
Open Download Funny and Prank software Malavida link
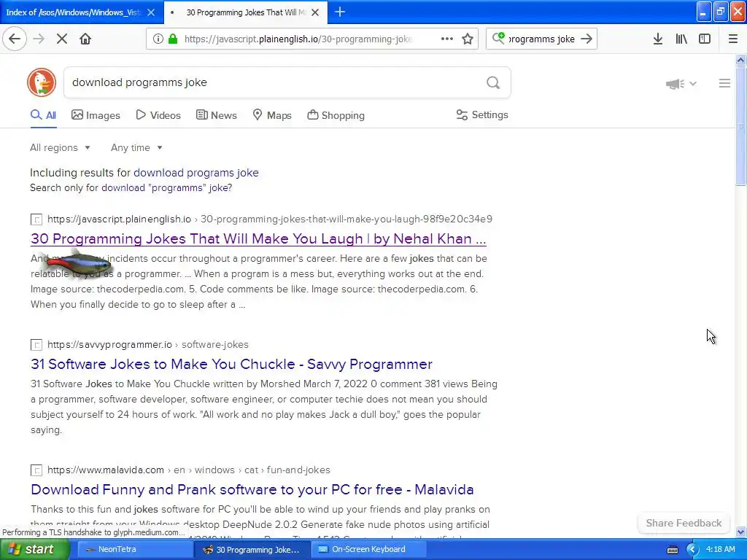pyautogui.click(x=252, y=489)
